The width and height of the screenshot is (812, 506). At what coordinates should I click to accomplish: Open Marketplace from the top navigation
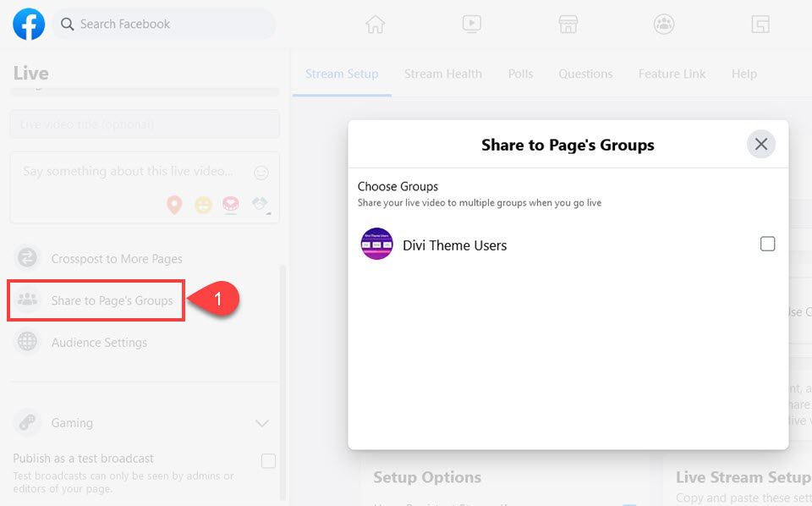coord(568,24)
